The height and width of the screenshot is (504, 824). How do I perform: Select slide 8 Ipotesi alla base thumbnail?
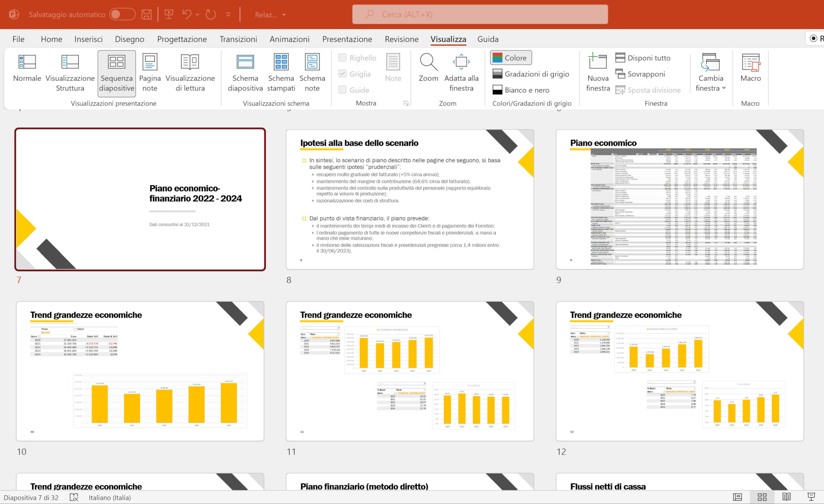pyautogui.click(x=410, y=199)
